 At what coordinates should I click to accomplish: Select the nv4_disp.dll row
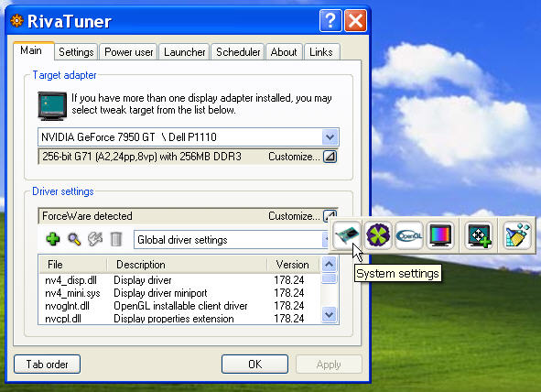(179, 280)
